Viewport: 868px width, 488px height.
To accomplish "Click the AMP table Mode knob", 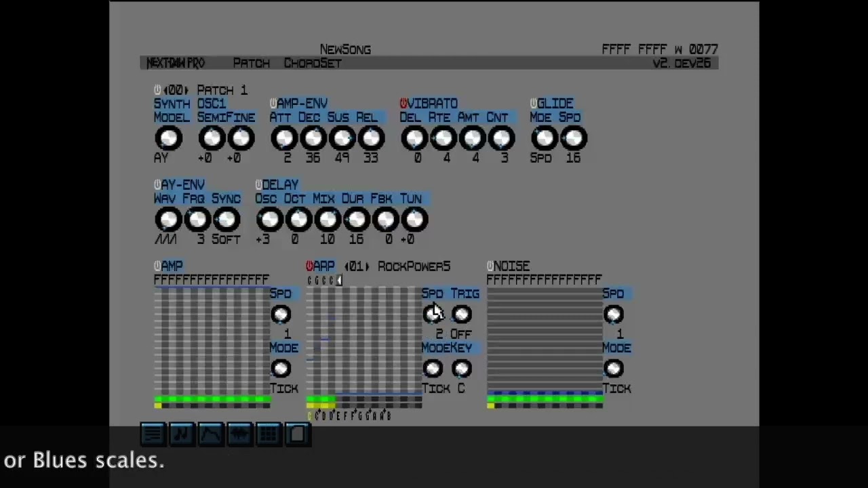I will click(281, 369).
